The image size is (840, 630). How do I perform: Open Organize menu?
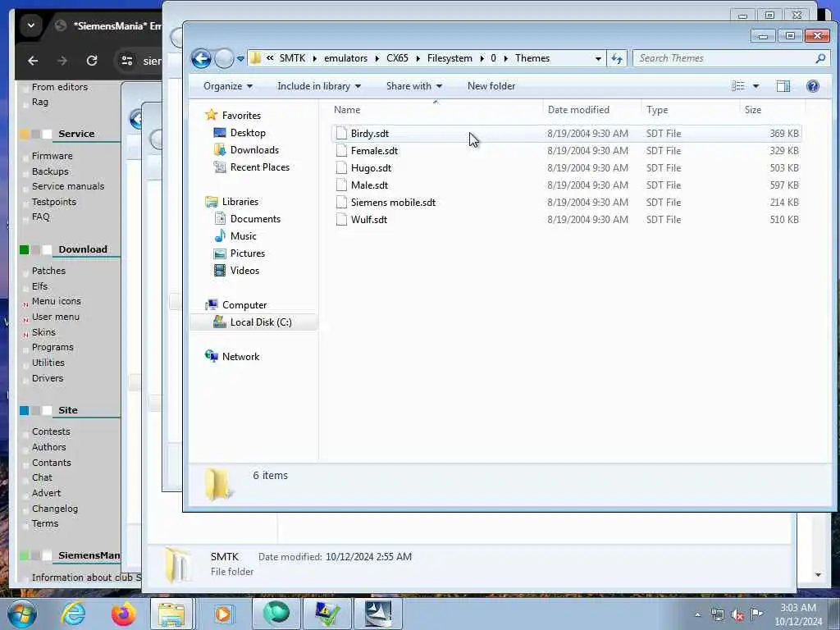(228, 86)
